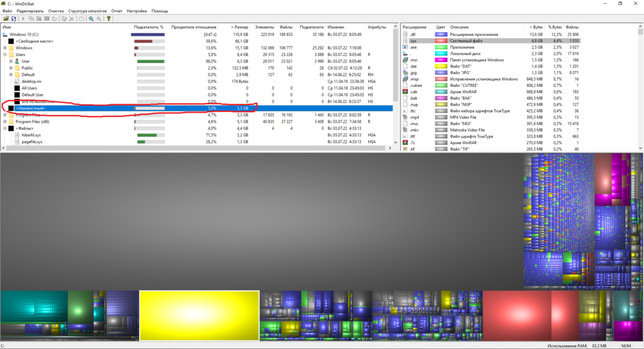
Task: Expand the Program Files (x86) node
Action: (5, 122)
